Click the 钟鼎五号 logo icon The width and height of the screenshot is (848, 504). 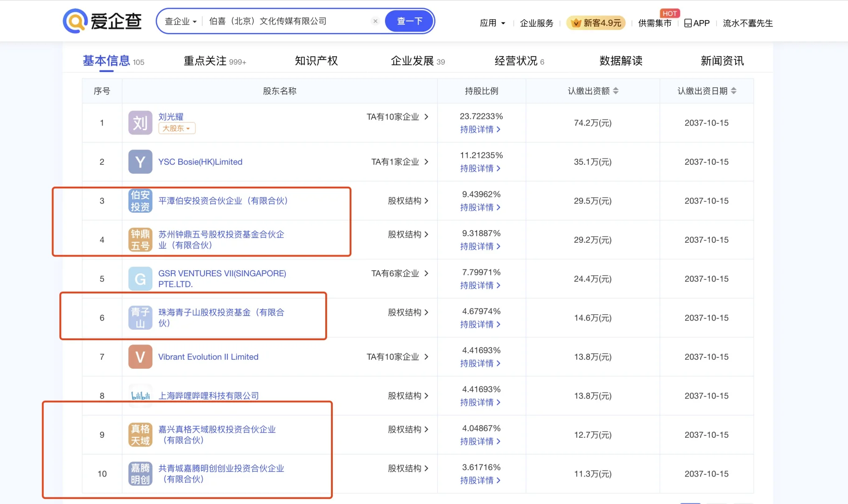click(x=140, y=240)
